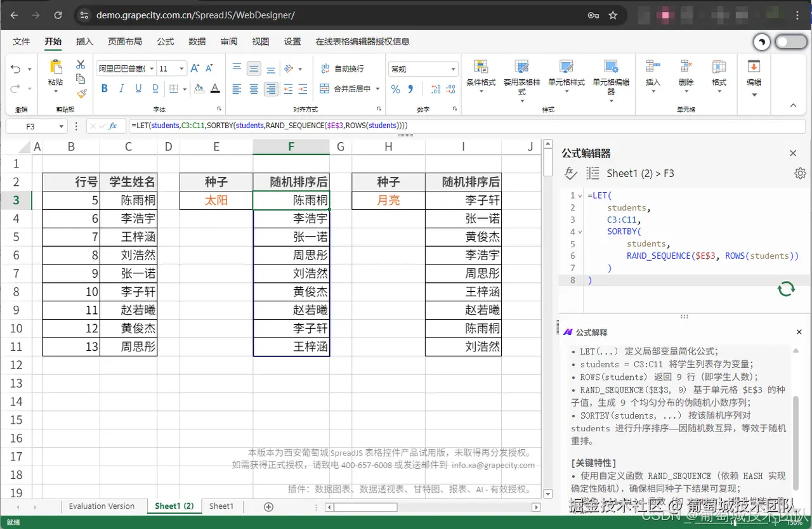Align text right
The width and height of the screenshot is (812, 529).
271,89
